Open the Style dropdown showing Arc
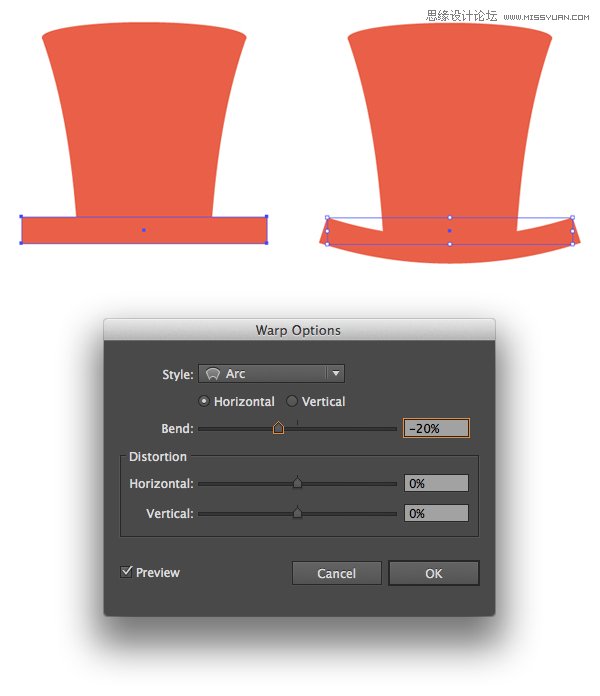Viewport: 600px width, 696px height. 271,374
